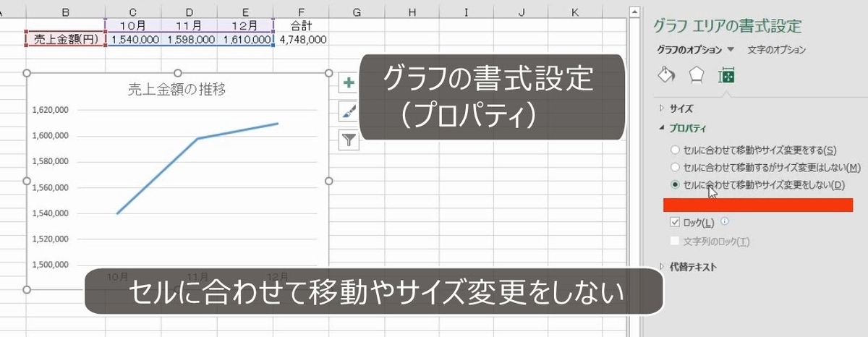This screenshot has height=337, width=868.
Task: Click the 11月 header cell
Action: pyautogui.click(x=190, y=25)
